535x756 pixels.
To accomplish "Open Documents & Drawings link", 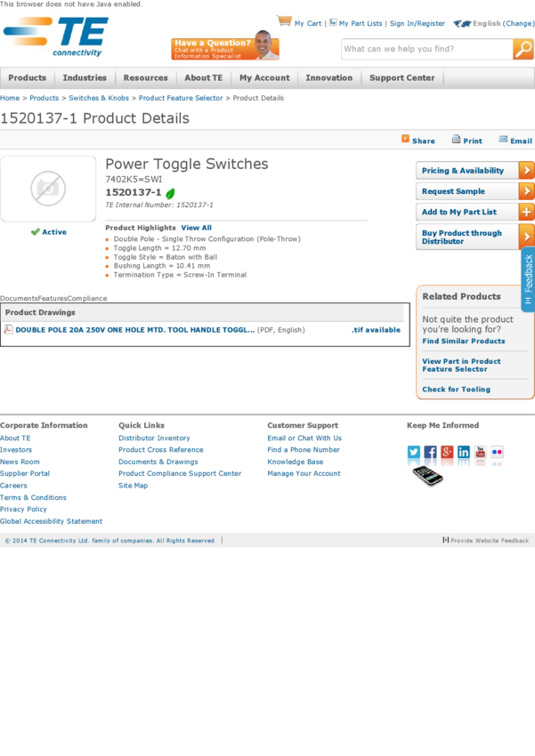I will click(x=158, y=462).
